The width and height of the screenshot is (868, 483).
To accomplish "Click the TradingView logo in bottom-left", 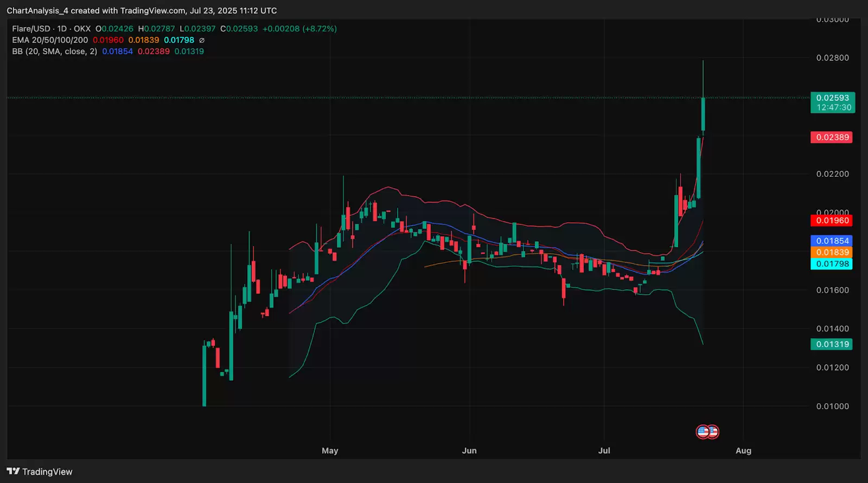I will click(40, 472).
